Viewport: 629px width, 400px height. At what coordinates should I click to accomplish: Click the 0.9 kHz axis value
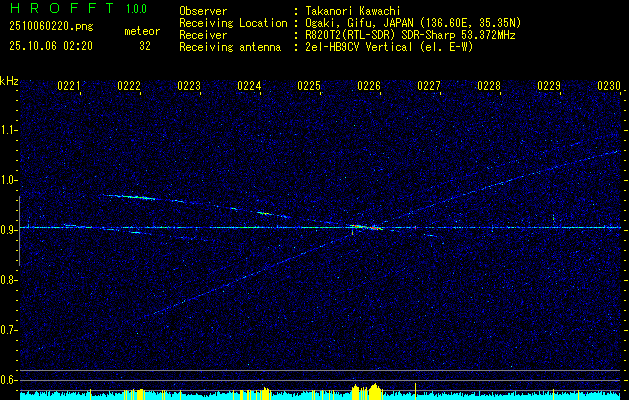[7, 230]
